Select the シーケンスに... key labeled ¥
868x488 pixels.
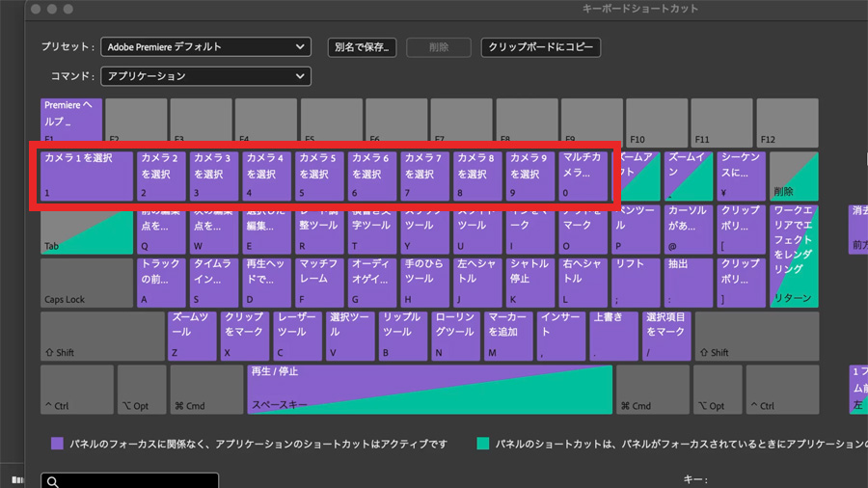(x=741, y=176)
